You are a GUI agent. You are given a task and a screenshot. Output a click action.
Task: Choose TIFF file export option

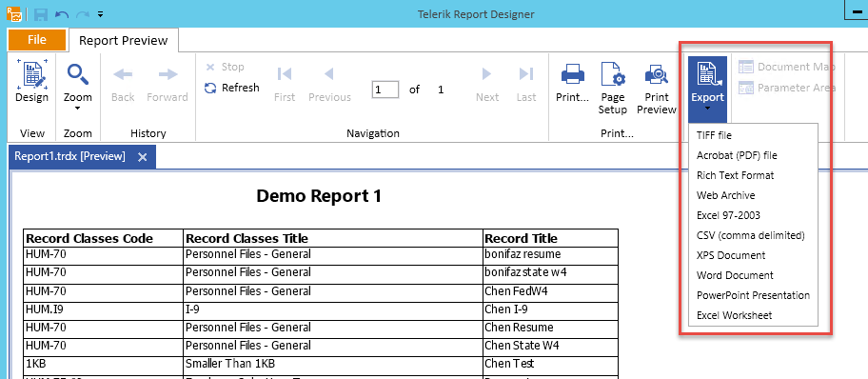tap(714, 135)
